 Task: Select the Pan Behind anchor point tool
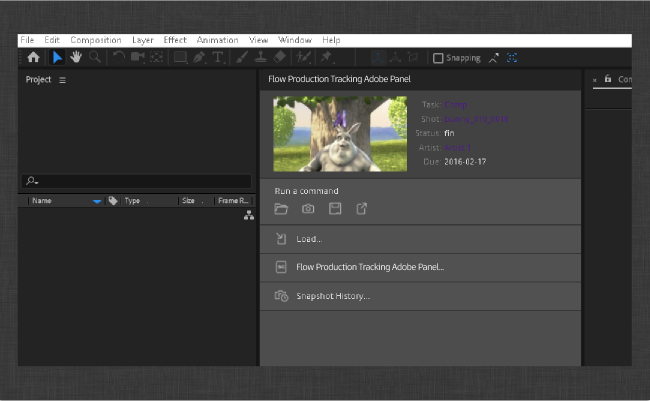pyautogui.click(x=156, y=57)
